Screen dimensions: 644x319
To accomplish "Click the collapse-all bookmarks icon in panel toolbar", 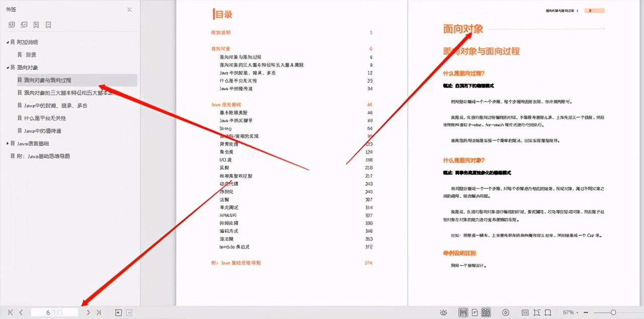I will coord(24,25).
